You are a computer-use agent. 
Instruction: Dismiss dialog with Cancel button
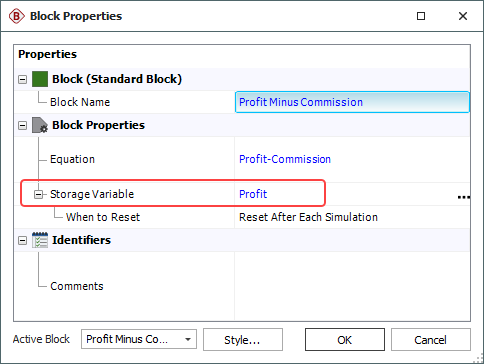(x=431, y=340)
